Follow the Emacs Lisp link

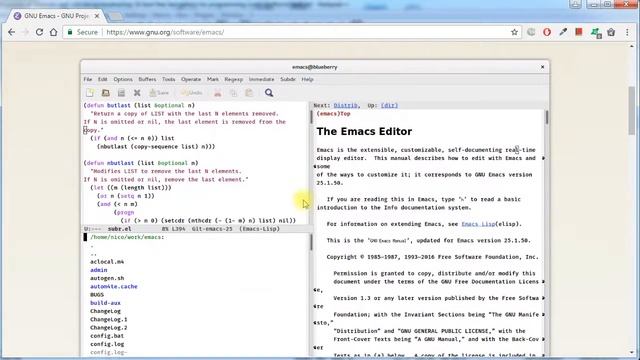pyautogui.click(x=478, y=224)
